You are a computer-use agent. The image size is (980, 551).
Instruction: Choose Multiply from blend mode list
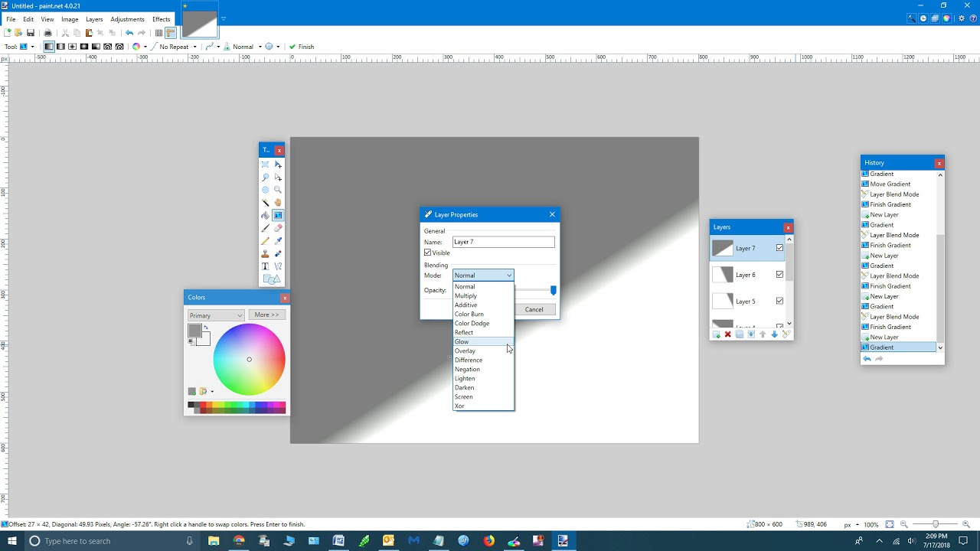[483, 295]
